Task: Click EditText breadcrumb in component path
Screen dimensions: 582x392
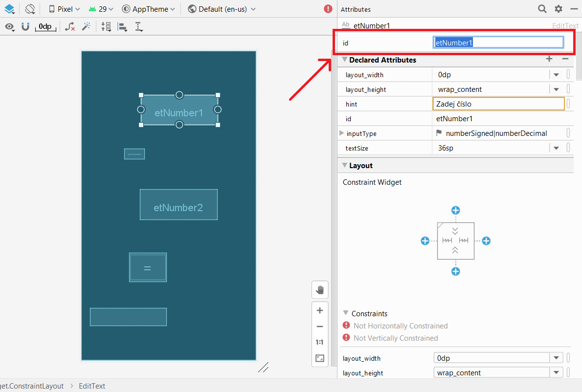Action: 91,386
